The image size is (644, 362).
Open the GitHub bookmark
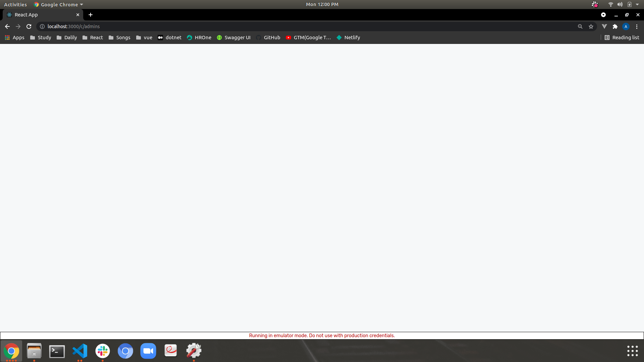click(x=268, y=38)
